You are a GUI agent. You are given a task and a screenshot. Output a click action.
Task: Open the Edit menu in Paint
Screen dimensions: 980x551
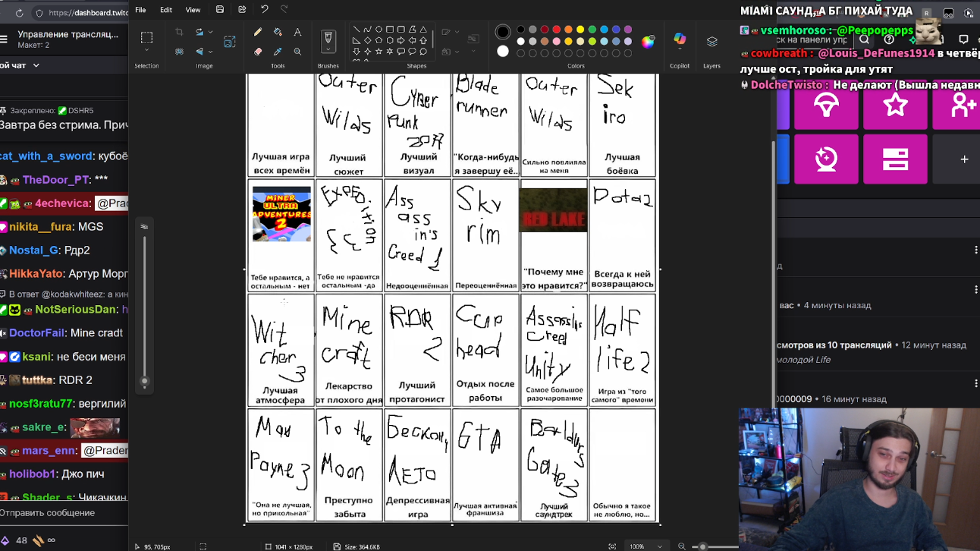point(166,10)
